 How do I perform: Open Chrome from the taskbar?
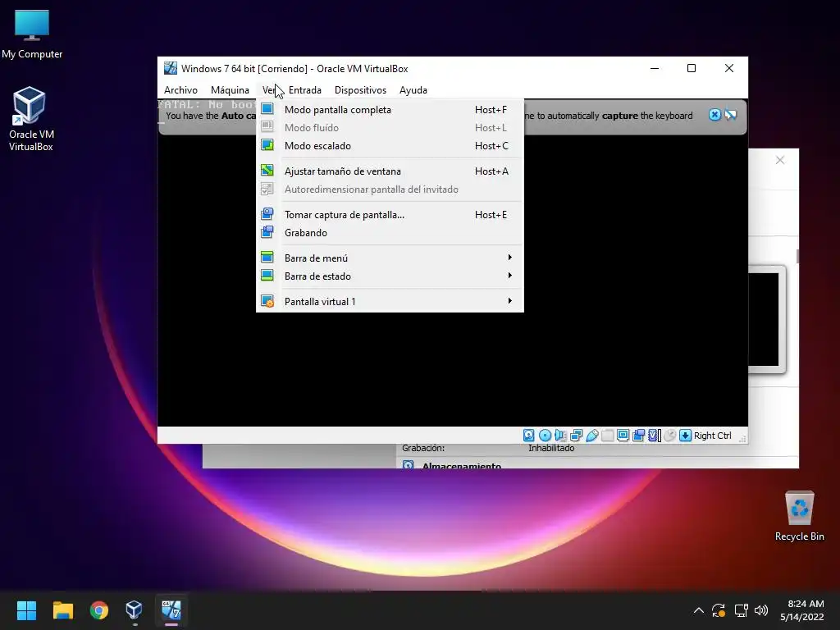[x=99, y=609]
